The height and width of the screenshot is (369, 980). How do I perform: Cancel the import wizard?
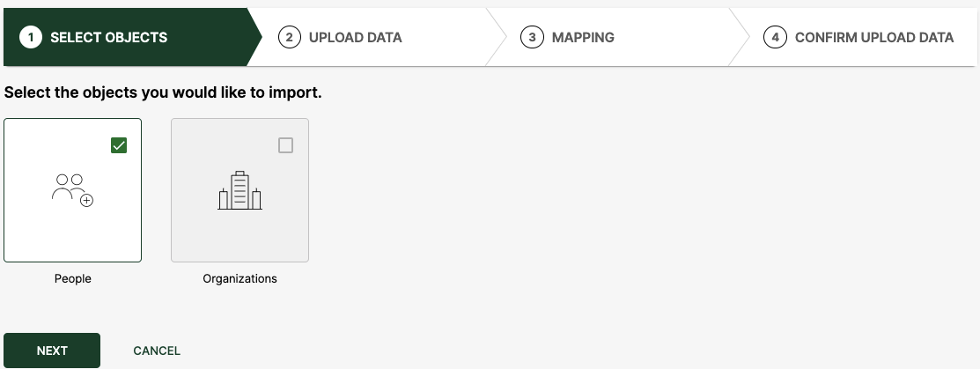pos(157,351)
